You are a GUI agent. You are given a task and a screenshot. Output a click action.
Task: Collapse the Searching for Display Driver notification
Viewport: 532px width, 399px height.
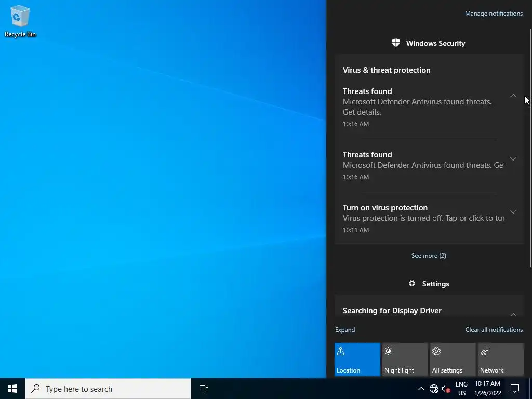pyautogui.click(x=513, y=314)
